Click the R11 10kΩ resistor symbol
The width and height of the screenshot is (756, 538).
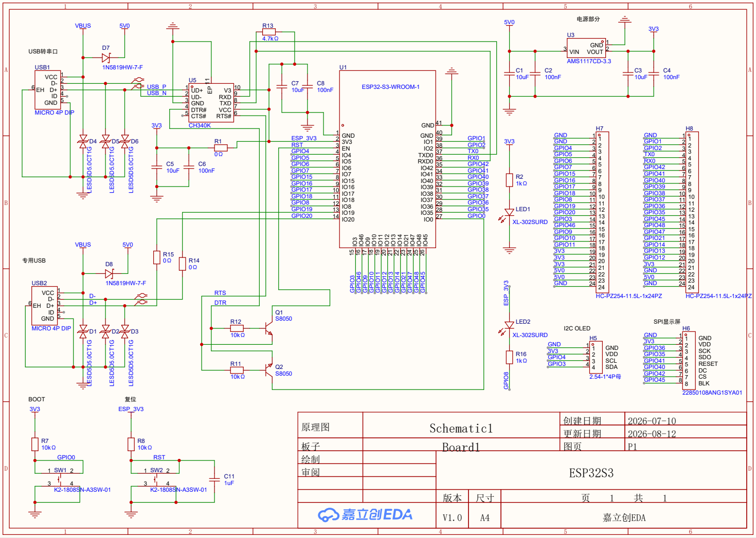tap(237, 370)
